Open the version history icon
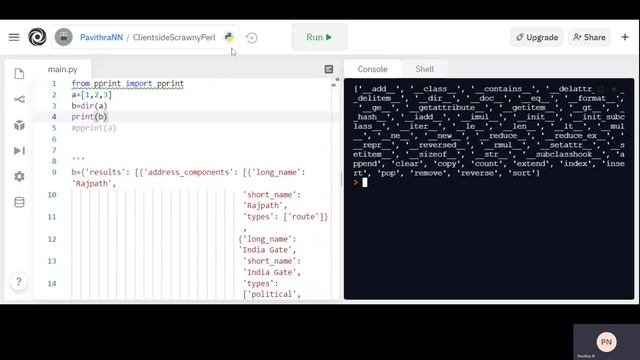The image size is (640, 360). 252,38
